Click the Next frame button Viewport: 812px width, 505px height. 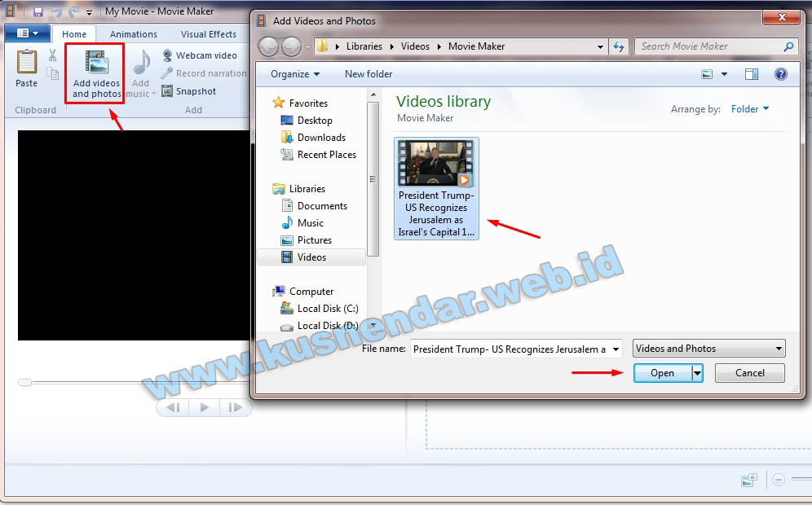click(x=235, y=408)
